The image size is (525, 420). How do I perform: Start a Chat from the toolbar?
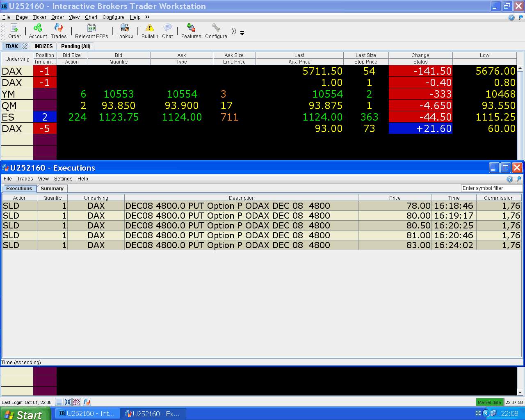pyautogui.click(x=167, y=31)
